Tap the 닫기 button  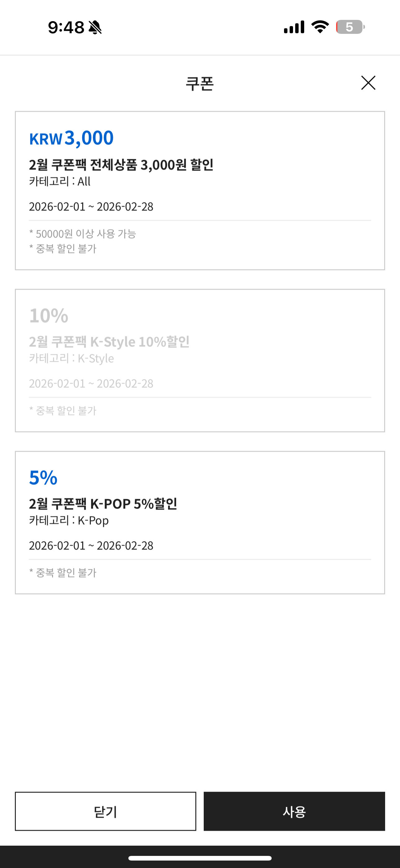pos(105,811)
